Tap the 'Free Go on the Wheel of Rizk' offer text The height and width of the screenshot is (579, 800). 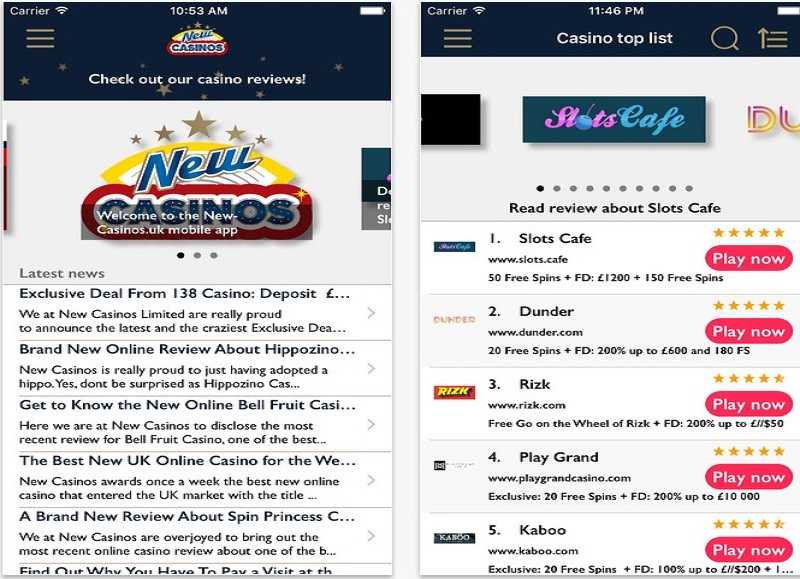click(636, 423)
